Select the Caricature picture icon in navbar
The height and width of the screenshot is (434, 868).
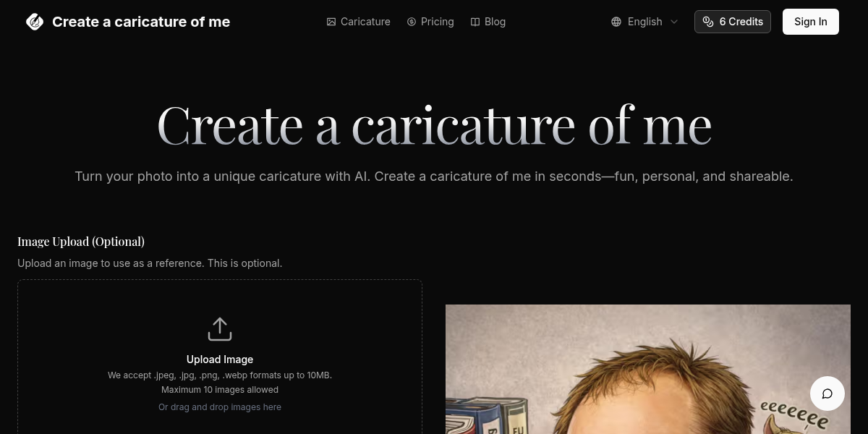(332, 22)
